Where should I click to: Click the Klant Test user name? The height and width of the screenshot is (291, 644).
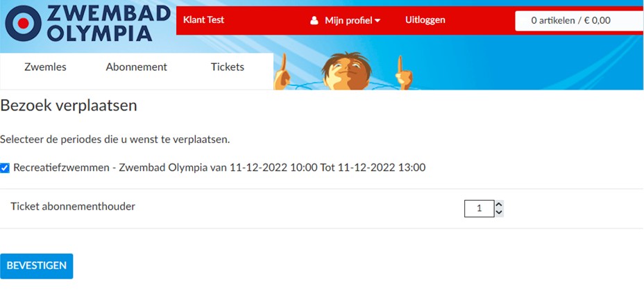point(204,19)
